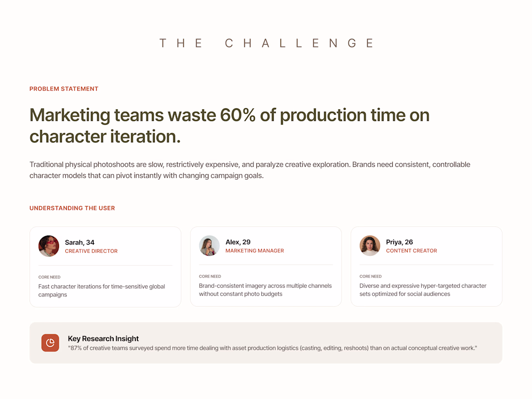Click the UNDERSTANDING THE USER section label
This screenshot has width=532, height=399.
click(72, 208)
